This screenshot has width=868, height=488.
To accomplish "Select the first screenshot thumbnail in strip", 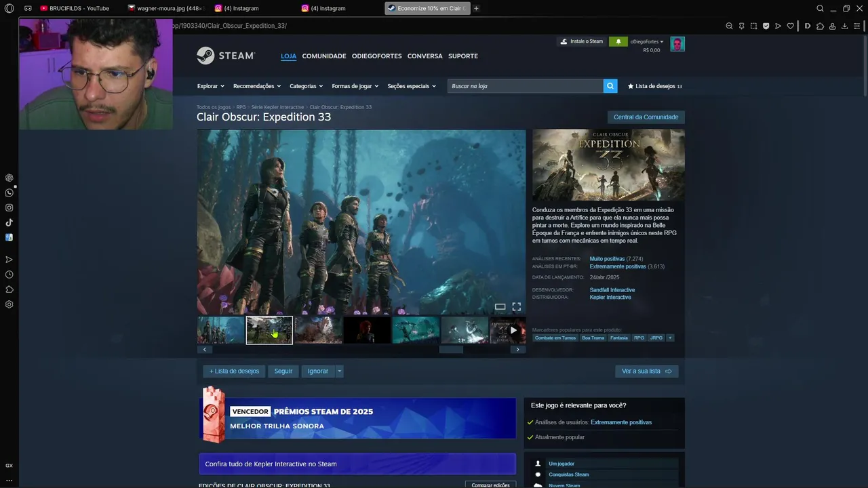I will [x=220, y=330].
